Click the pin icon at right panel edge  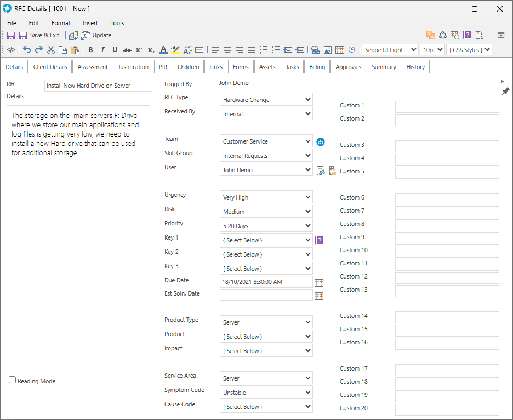(505, 91)
